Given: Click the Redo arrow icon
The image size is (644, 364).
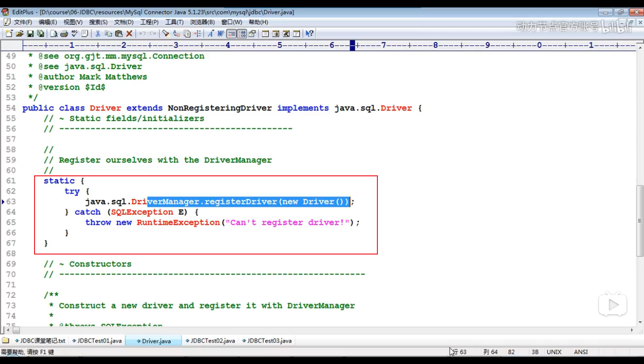Looking at the screenshot, I should pyautogui.click(x=153, y=34).
